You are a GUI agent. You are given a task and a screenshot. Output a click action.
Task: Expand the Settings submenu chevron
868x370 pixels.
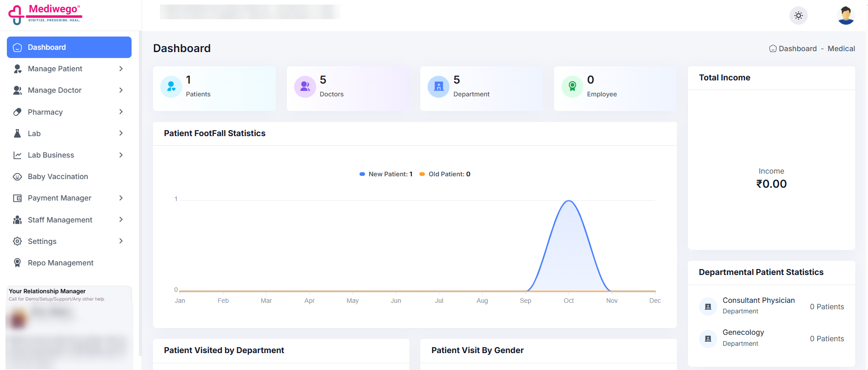point(121,241)
